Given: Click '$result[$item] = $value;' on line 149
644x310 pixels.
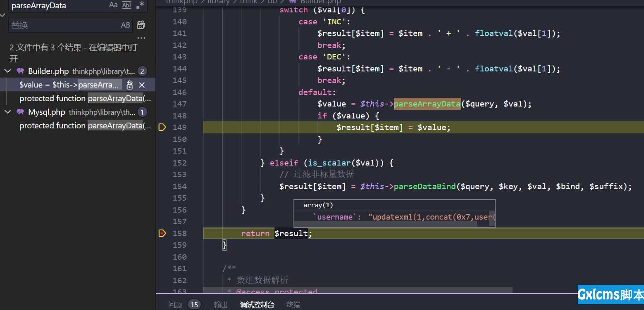Looking at the screenshot, I should pyautogui.click(x=394, y=128).
